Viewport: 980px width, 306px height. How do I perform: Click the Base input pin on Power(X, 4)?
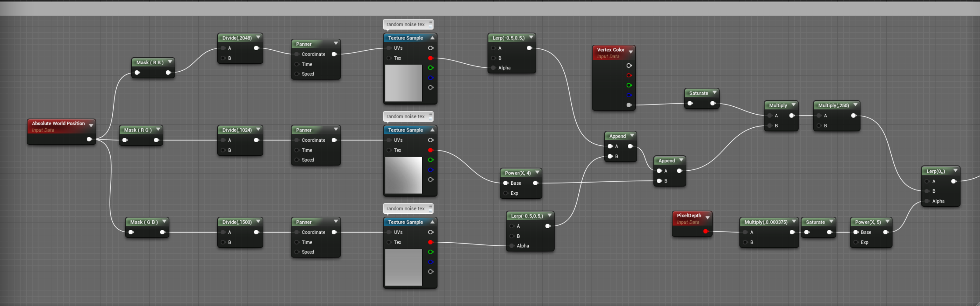tap(506, 183)
